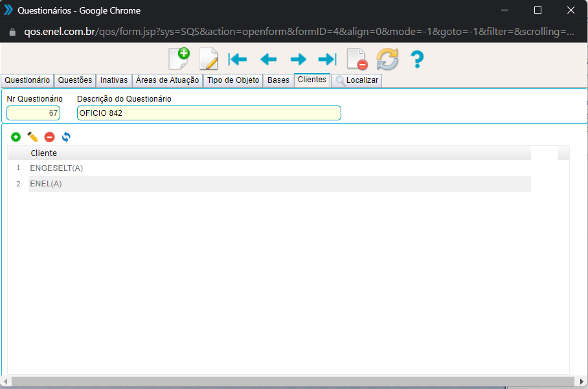588x389 pixels.
Task: Edit selected client with small pencil icon
Action: [32, 137]
